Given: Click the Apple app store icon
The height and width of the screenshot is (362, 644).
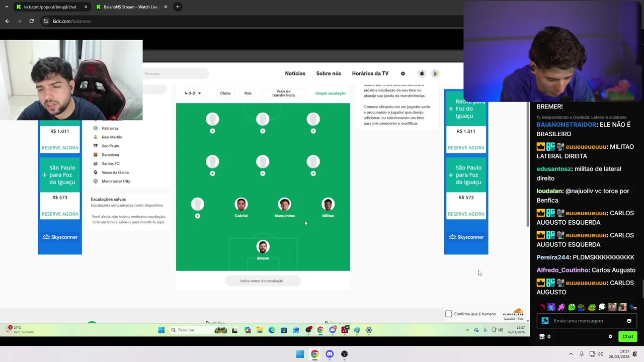Looking at the screenshot, I should (422, 73).
